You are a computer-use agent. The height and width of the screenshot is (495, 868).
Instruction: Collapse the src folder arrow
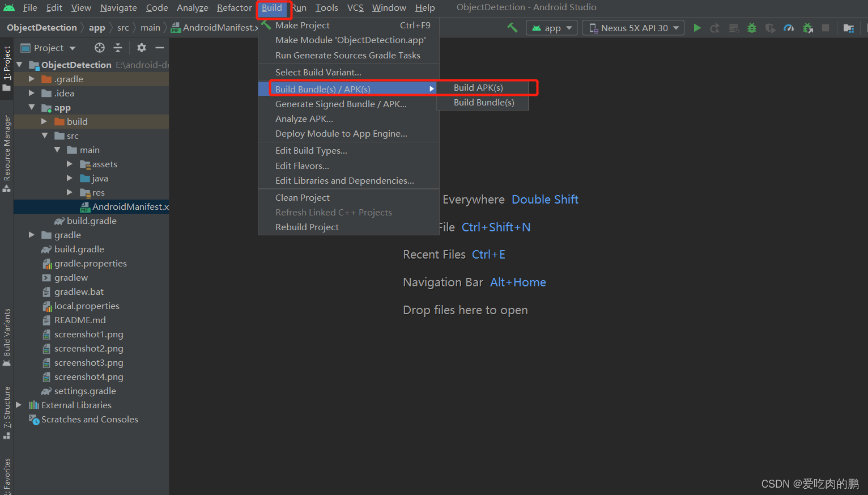coord(44,136)
